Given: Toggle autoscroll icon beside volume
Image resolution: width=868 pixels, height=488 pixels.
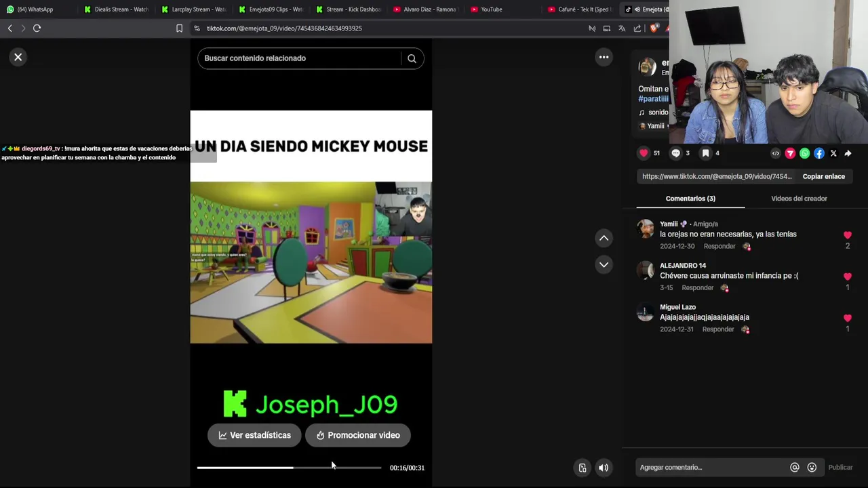Looking at the screenshot, I should [582, 468].
